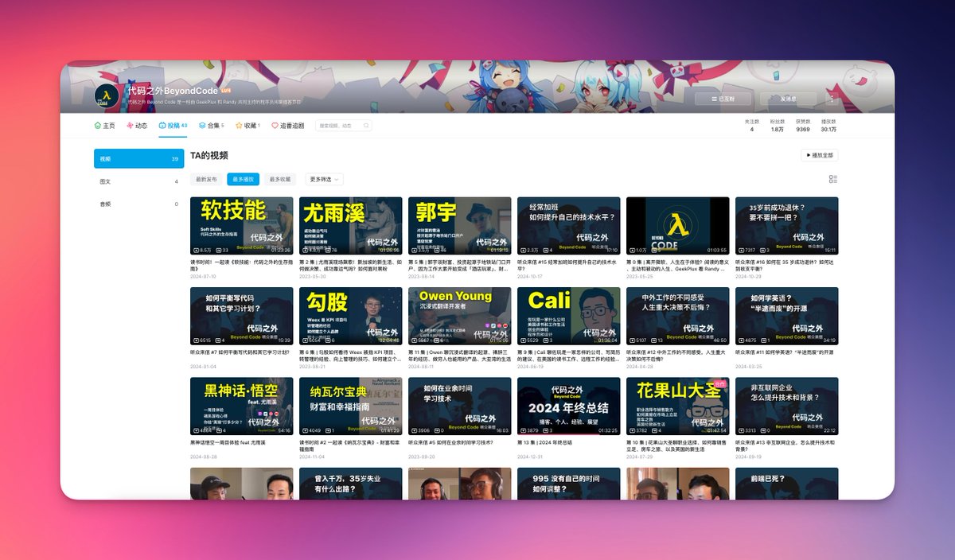
Task: Open the 合集 collections tab
Action: (x=211, y=126)
